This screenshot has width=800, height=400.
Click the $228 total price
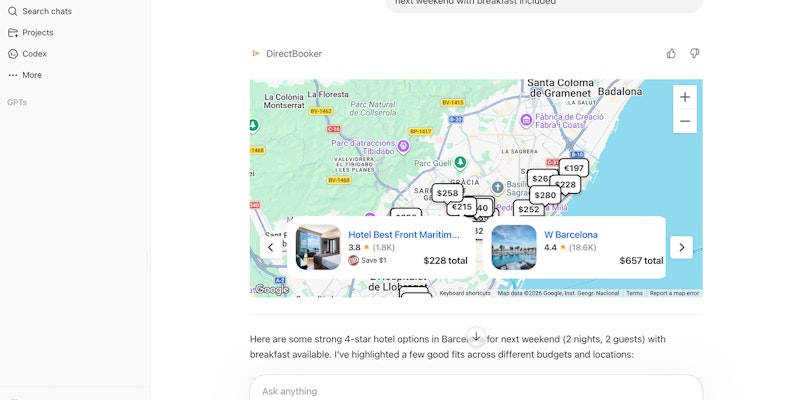(445, 261)
